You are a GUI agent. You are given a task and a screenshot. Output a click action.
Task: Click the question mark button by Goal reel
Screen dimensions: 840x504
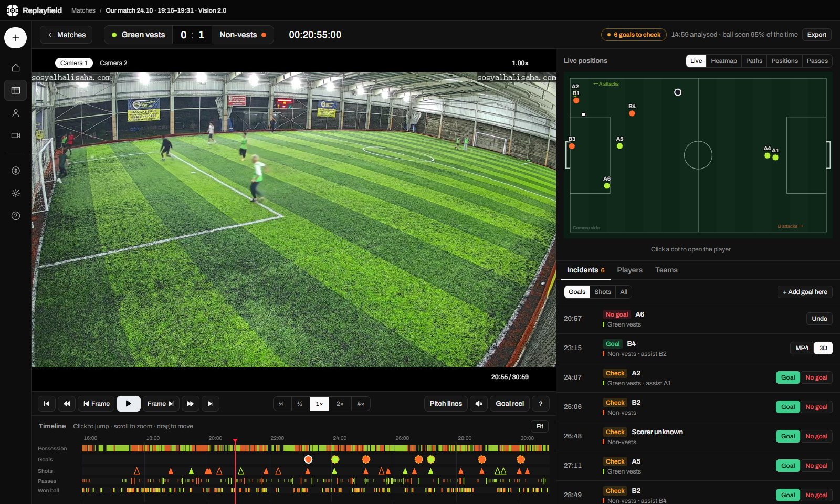coord(541,404)
